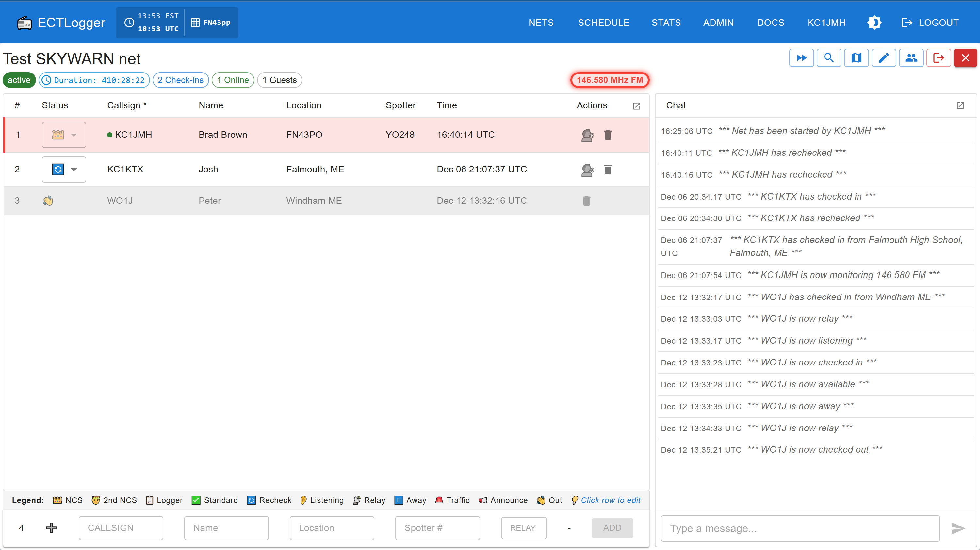Delete KC1KTX using the trash icon
Image resolution: width=980 pixels, height=550 pixels.
608,169
